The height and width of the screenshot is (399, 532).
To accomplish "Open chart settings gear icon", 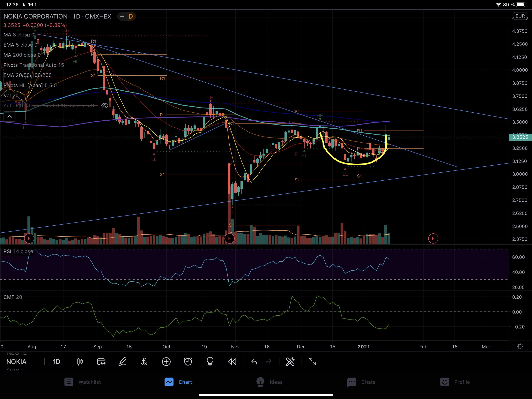I will [520, 347].
